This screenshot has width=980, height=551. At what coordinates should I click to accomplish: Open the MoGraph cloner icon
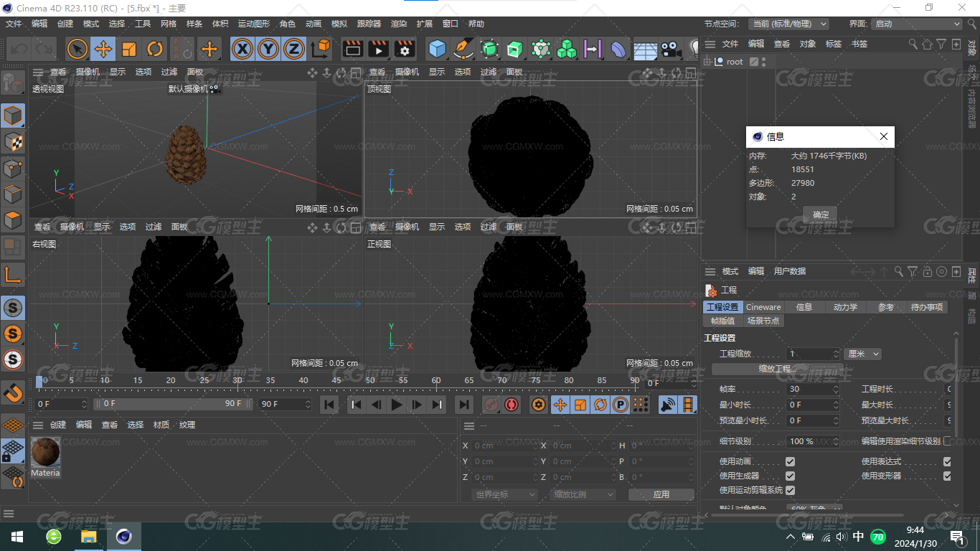(567, 49)
